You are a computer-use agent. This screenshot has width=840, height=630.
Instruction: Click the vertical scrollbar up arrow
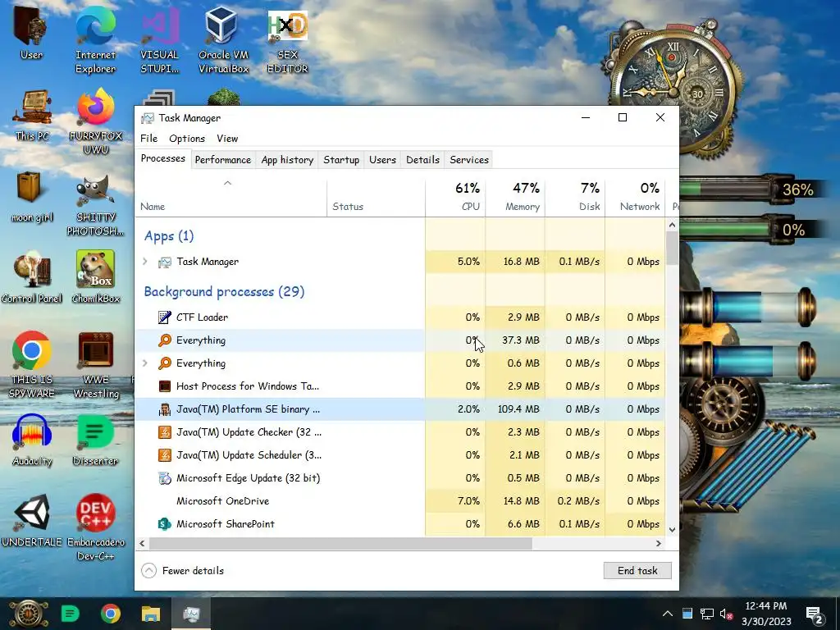[x=673, y=226]
